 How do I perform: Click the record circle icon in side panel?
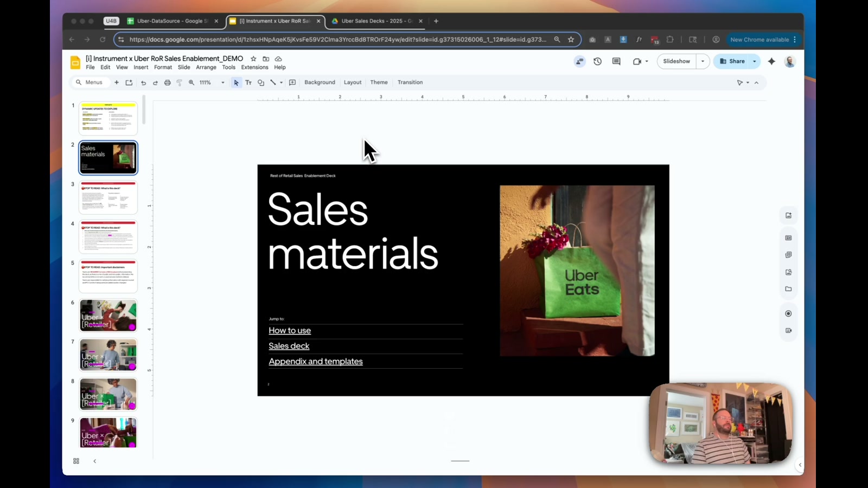pos(788,313)
